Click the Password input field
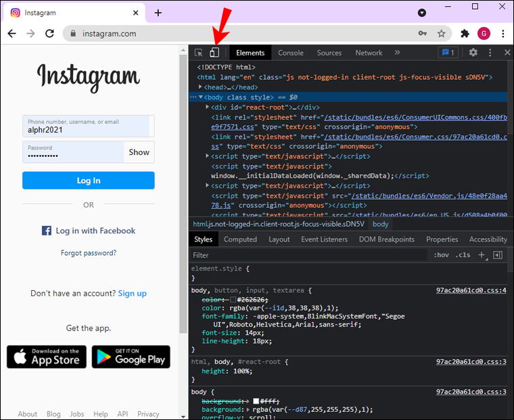 [x=73, y=152]
